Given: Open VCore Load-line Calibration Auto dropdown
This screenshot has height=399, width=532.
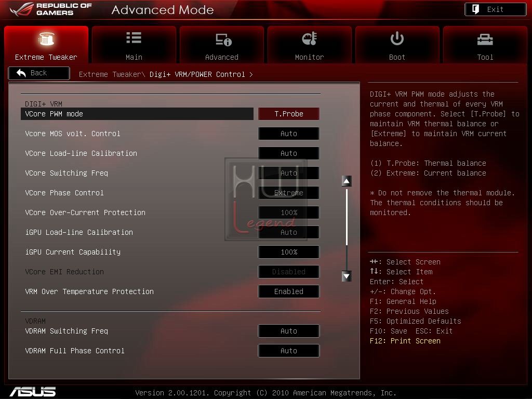Looking at the screenshot, I should (x=289, y=153).
